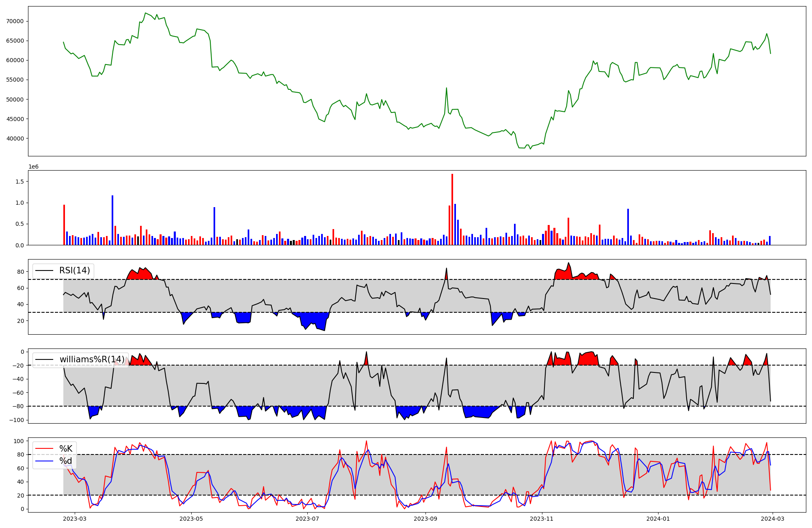812x528 pixels.
Task: Click the 2023-05 x-axis tick label
Action: coord(191,519)
